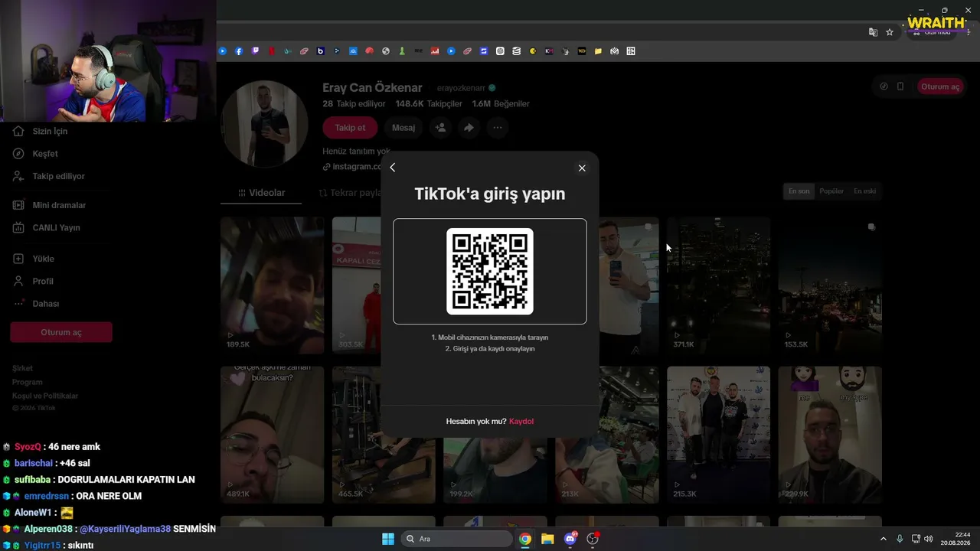The image size is (980, 551).
Task: Click the red Netflix-style bookmark icon
Action: pos(272,51)
